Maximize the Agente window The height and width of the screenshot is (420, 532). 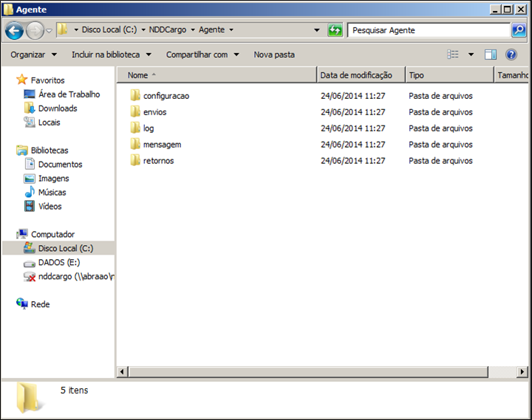508,10
